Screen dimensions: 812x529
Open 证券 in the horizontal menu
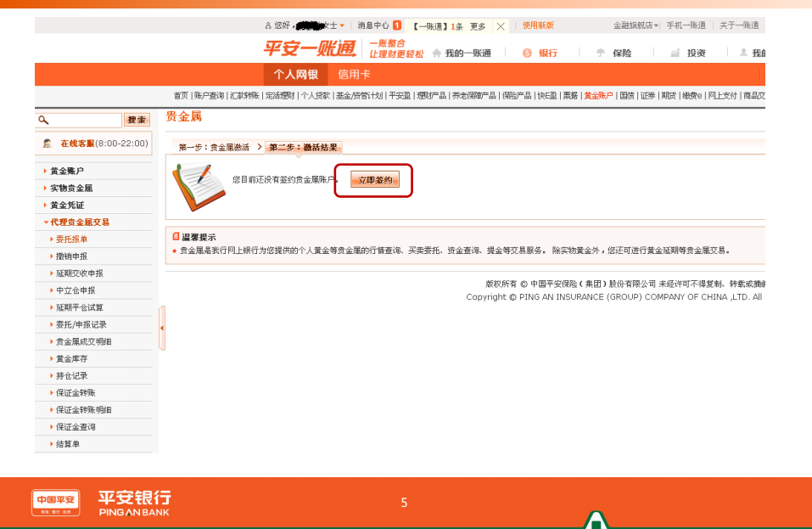coord(648,95)
